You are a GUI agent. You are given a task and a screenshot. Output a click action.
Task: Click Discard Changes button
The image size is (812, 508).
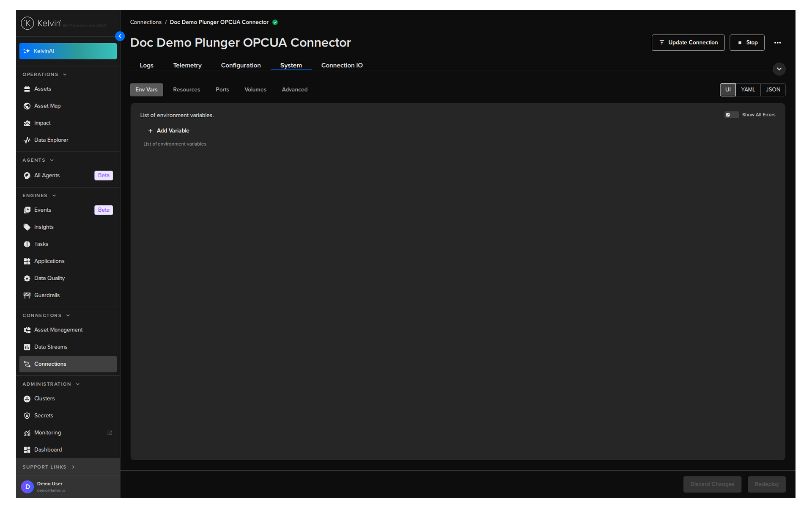click(712, 484)
